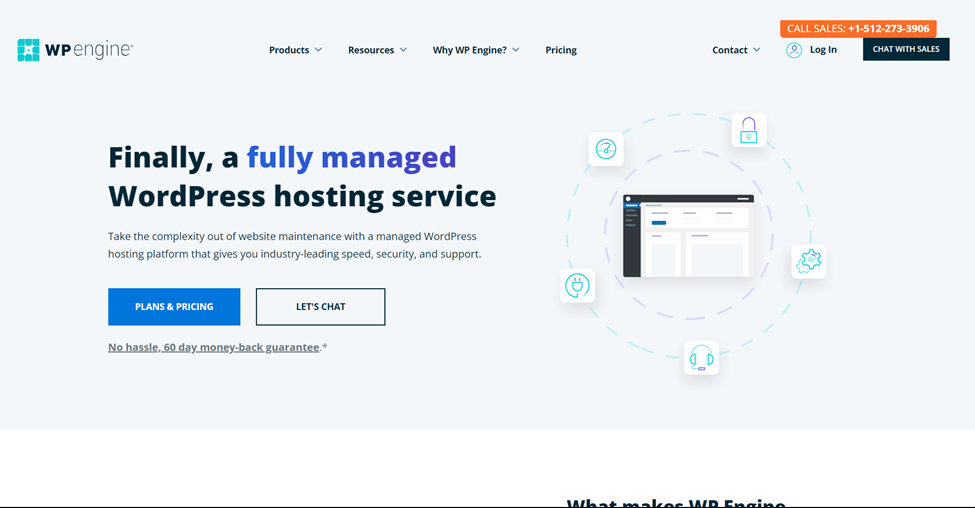Click the Let's Chat button

[320, 307]
